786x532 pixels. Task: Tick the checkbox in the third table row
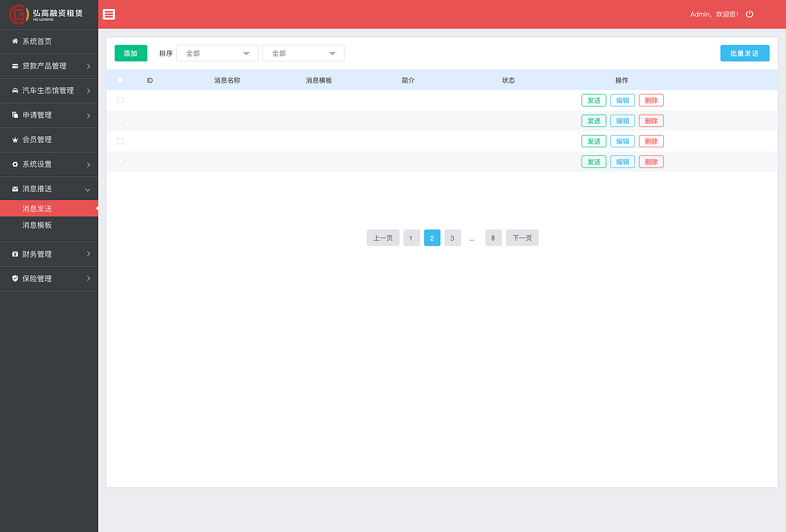[120, 141]
